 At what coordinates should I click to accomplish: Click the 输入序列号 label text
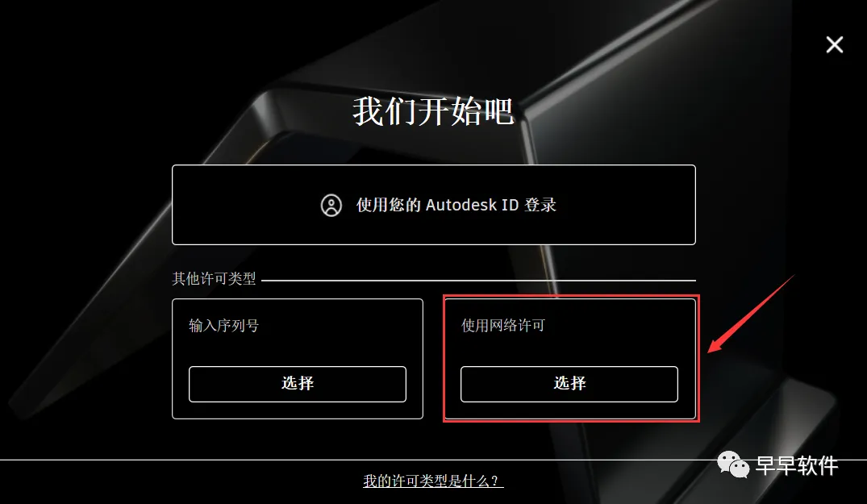[223, 326]
